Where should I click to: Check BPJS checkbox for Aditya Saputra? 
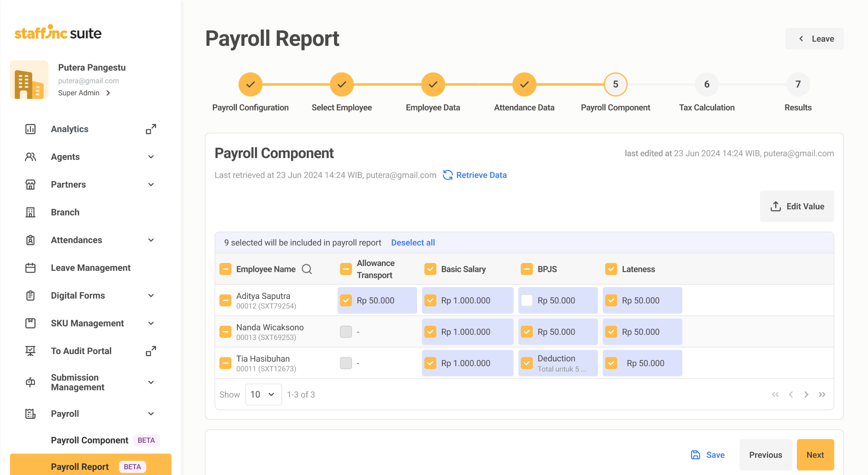(527, 301)
